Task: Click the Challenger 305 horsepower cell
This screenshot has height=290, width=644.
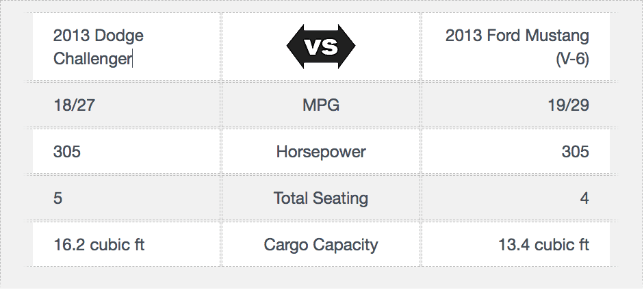Action: pos(127,151)
